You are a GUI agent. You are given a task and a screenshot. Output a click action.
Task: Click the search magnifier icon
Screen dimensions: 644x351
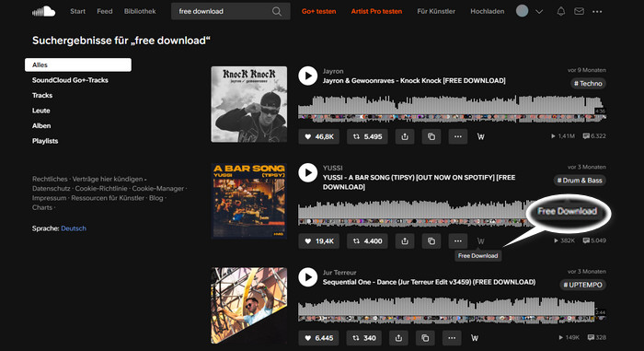point(277,12)
